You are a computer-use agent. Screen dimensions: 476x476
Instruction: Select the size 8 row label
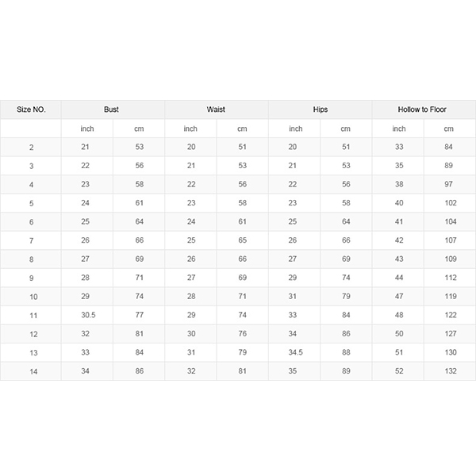pos(31,259)
